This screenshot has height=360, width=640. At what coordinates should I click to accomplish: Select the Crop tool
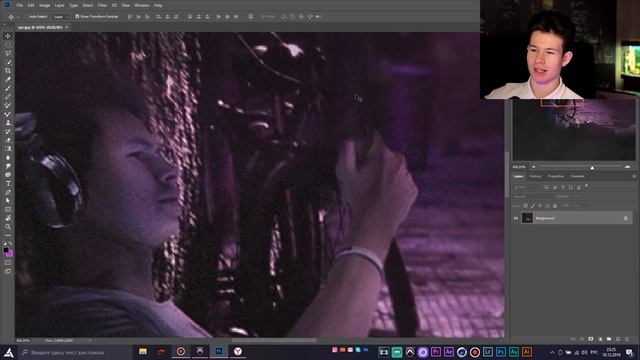click(8, 71)
